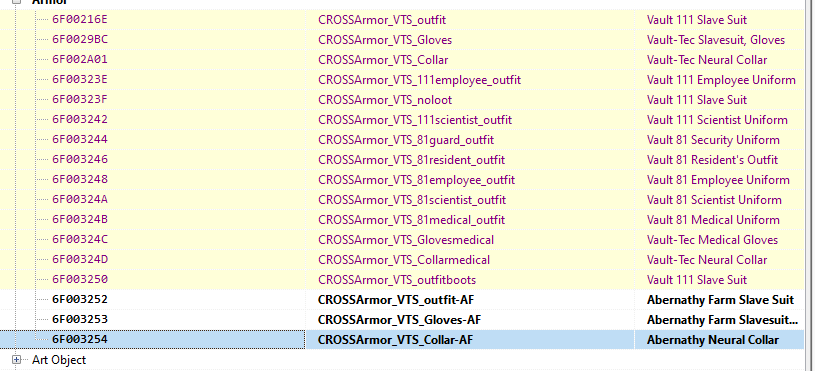Select FormID 6F00323F in the tree

click(x=80, y=100)
